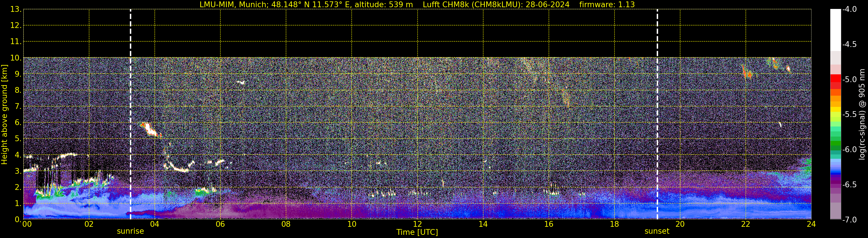Click time-axis tick label '02'
The height and width of the screenshot is (238, 868).
[x=89, y=224]
